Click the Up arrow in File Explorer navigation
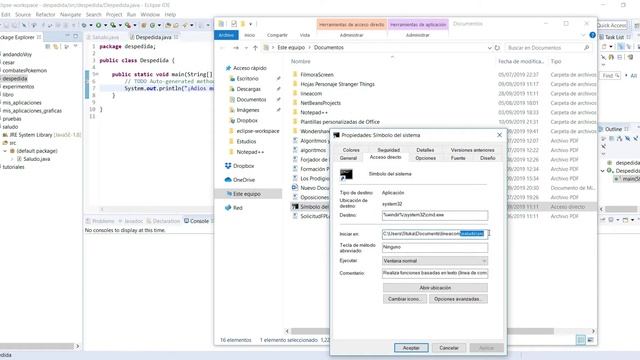Screen dimensions: 640x360 255,48
